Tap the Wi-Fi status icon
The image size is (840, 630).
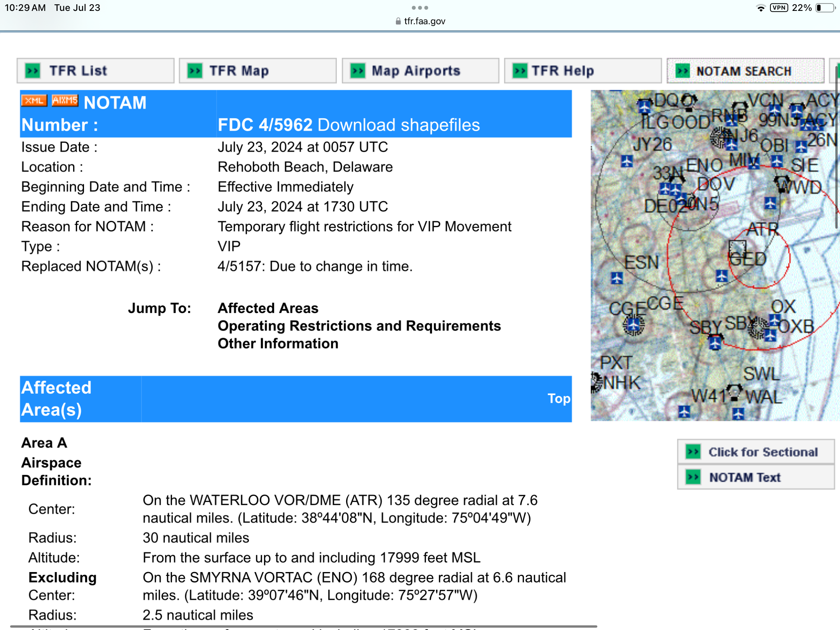point(761,8)
